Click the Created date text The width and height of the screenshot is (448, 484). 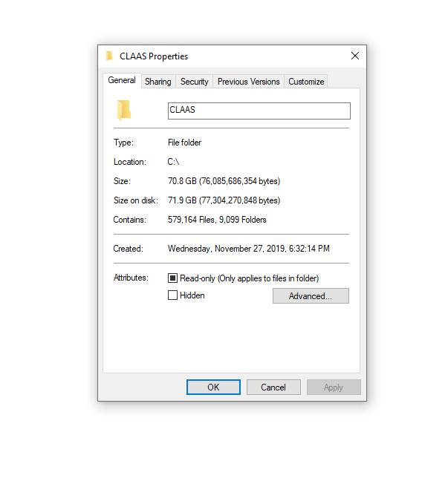click(249, 249)
